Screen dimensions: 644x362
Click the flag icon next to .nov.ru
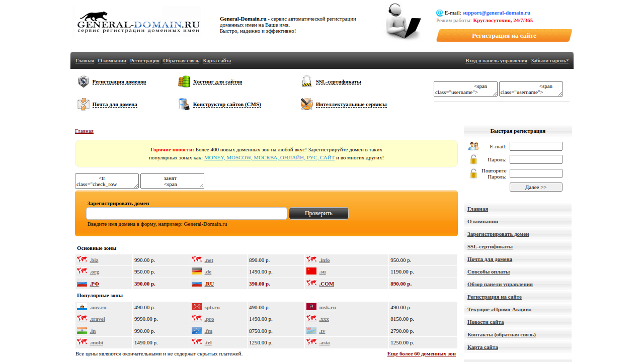point(82,307)
